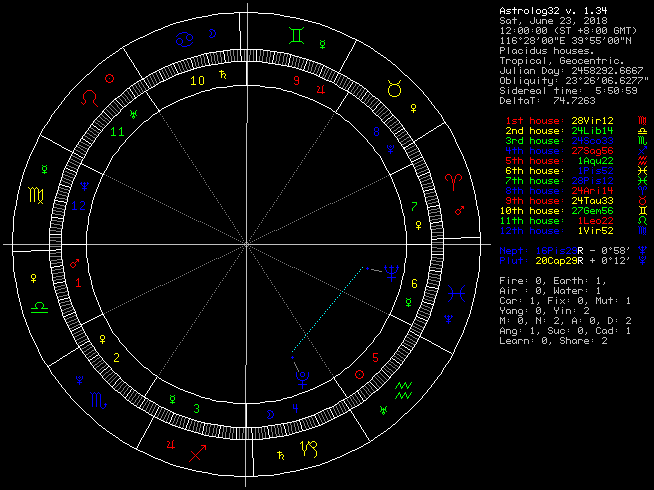This screenshot has width=654, height=490.
Task: Click the 'Astrolog32 v. 1.34' title text
Action: pyautogui.click(x=553, y=11)
